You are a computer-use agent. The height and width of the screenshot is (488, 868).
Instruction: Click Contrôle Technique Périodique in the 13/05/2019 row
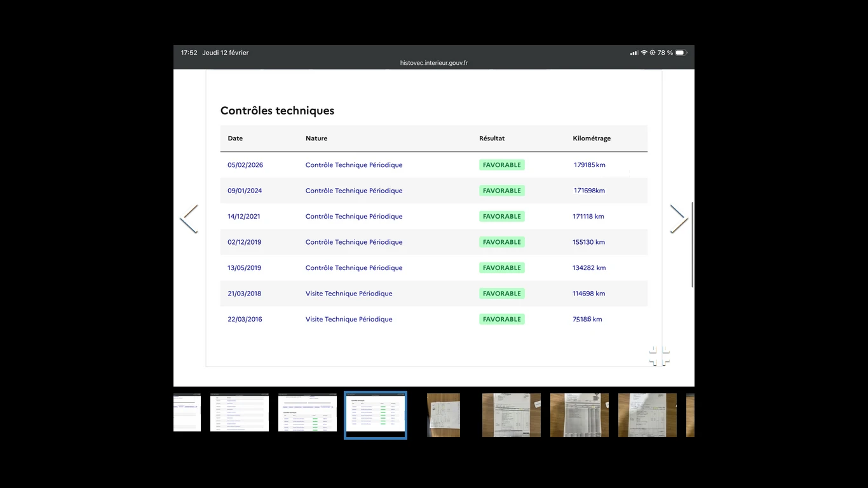click(354, 268)
